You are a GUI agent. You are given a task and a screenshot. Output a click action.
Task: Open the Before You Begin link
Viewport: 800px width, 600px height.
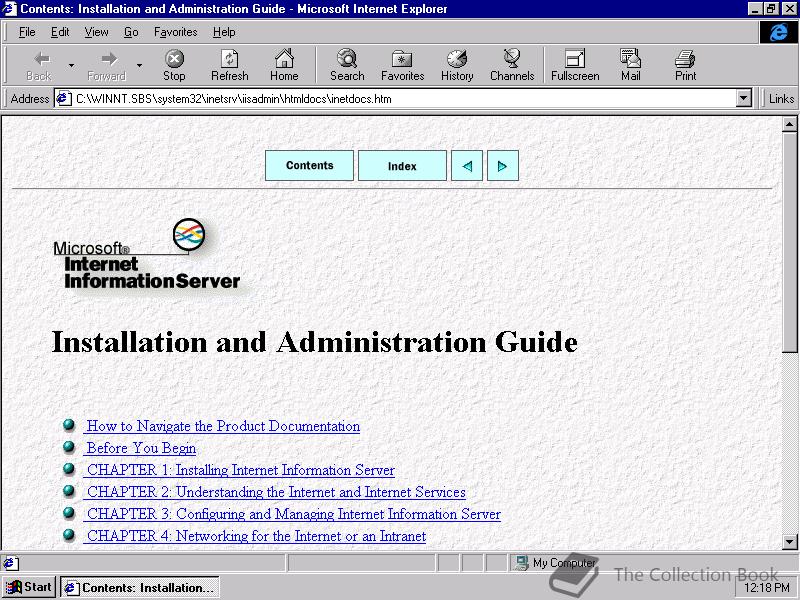click(x=141, y=448)
